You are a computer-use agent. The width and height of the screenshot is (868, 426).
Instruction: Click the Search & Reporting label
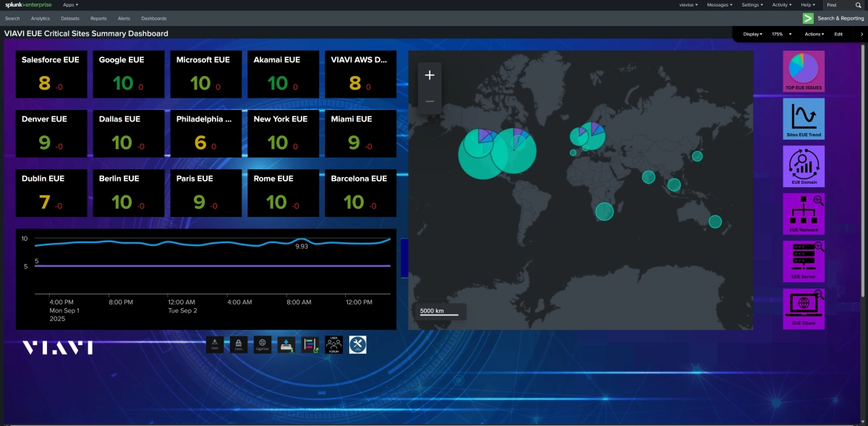click(x=841, y=18)
